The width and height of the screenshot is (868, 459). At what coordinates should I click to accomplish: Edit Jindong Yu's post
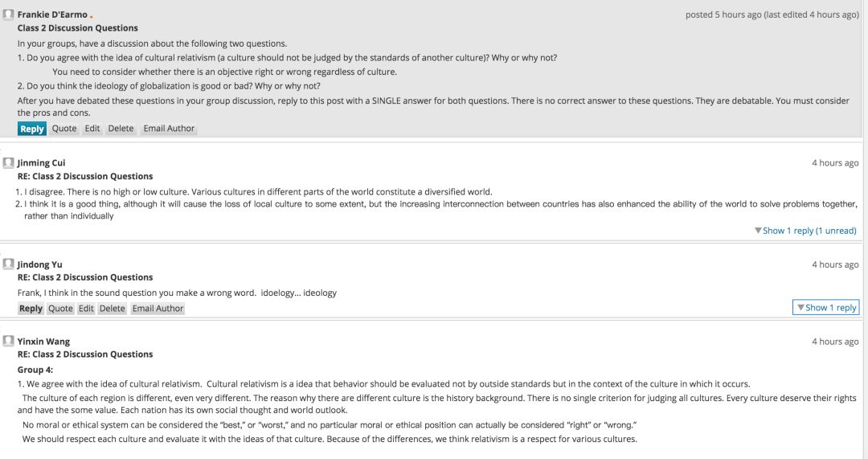86,309
